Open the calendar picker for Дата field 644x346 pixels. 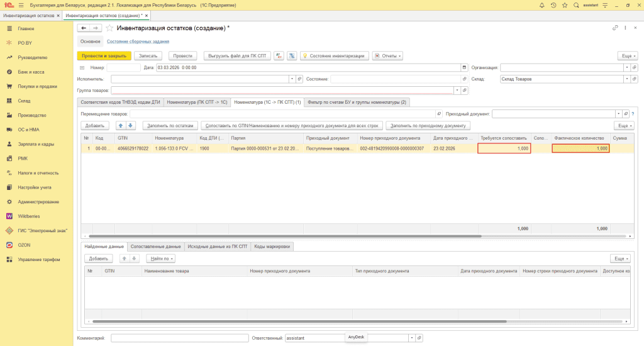coord(464,67)
